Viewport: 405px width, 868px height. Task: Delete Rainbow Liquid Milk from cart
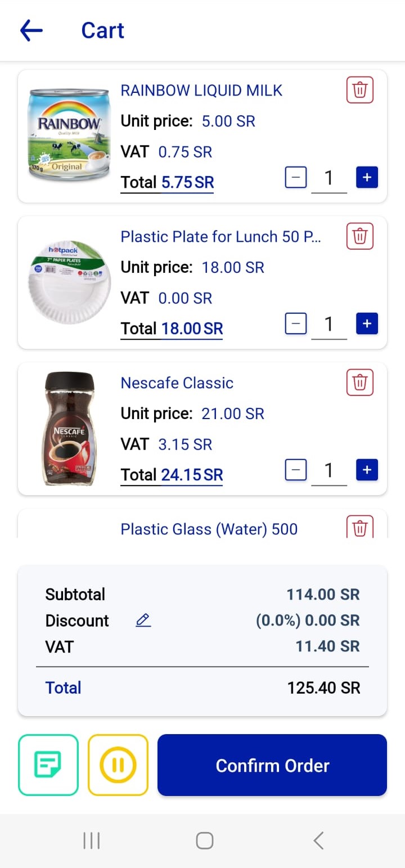click(x=360, y=90)
